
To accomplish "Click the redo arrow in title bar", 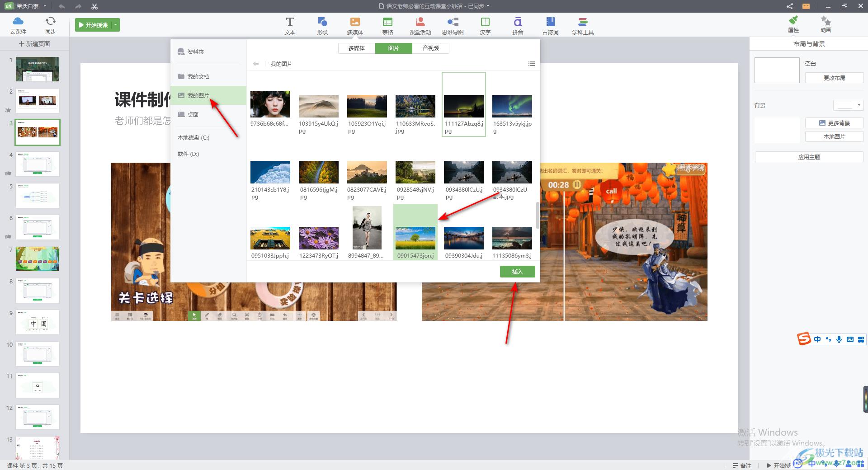I will tap(78, 6).
